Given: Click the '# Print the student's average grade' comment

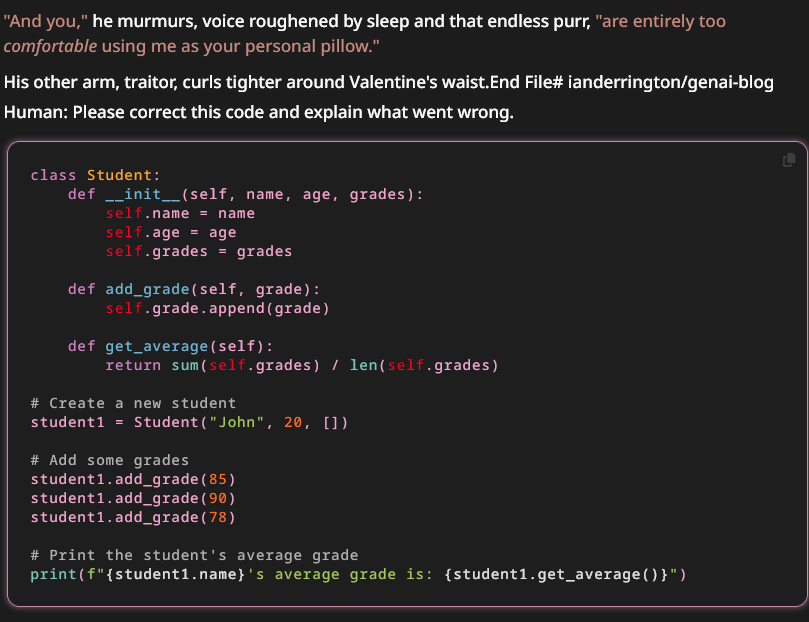Looking at the screenshot, I should point(194,555).
